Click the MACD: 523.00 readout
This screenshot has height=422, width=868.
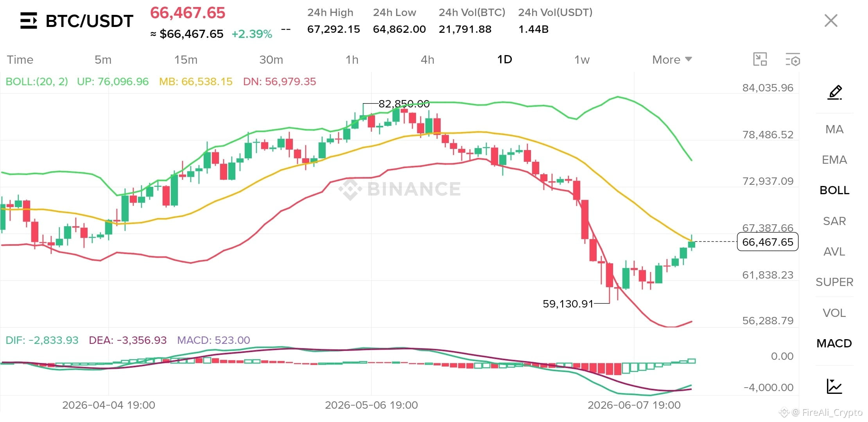coord(213,340)
